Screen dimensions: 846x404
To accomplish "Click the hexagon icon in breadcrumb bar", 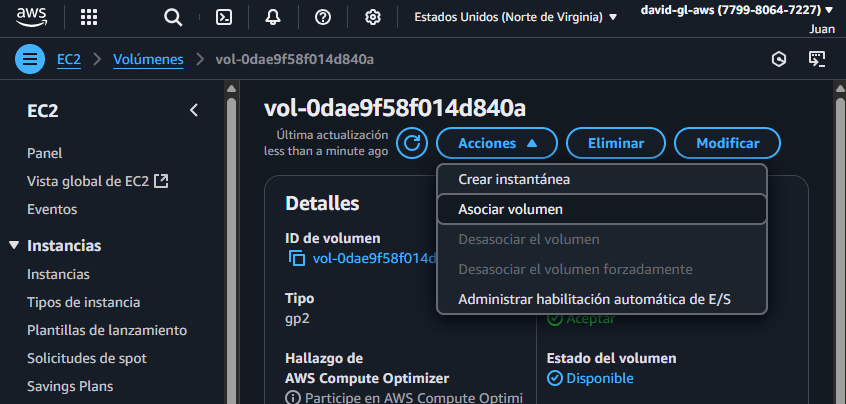I will click(779, 59).
